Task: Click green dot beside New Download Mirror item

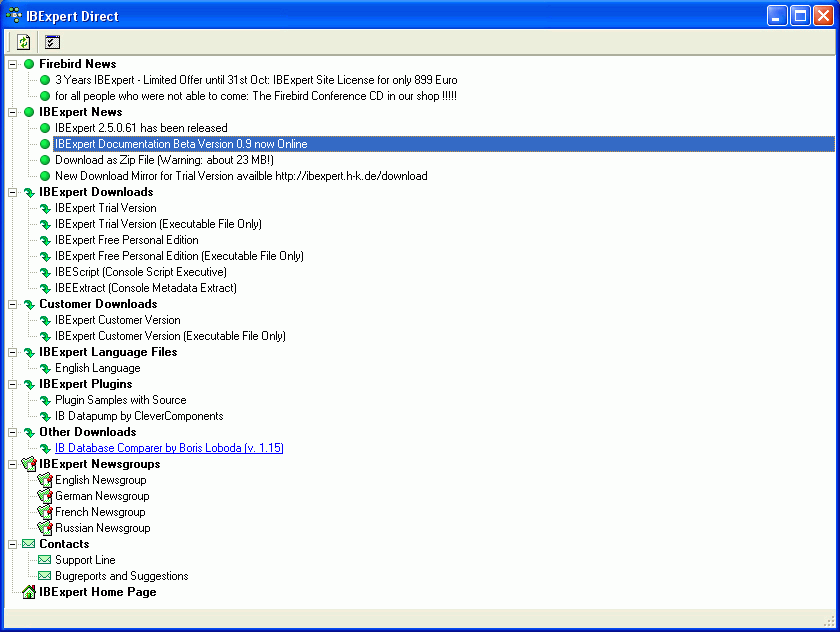Action: click(x=45, y=176)
